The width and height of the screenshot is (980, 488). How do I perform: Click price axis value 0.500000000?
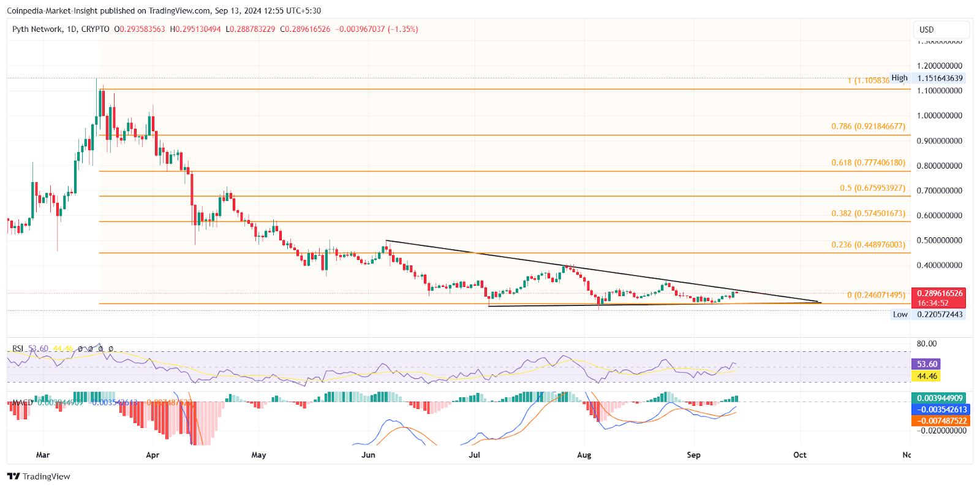tap(940, 240)
